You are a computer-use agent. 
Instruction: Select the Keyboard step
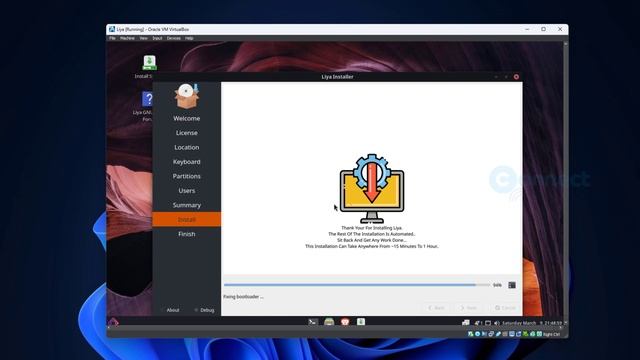click(187, 162)
